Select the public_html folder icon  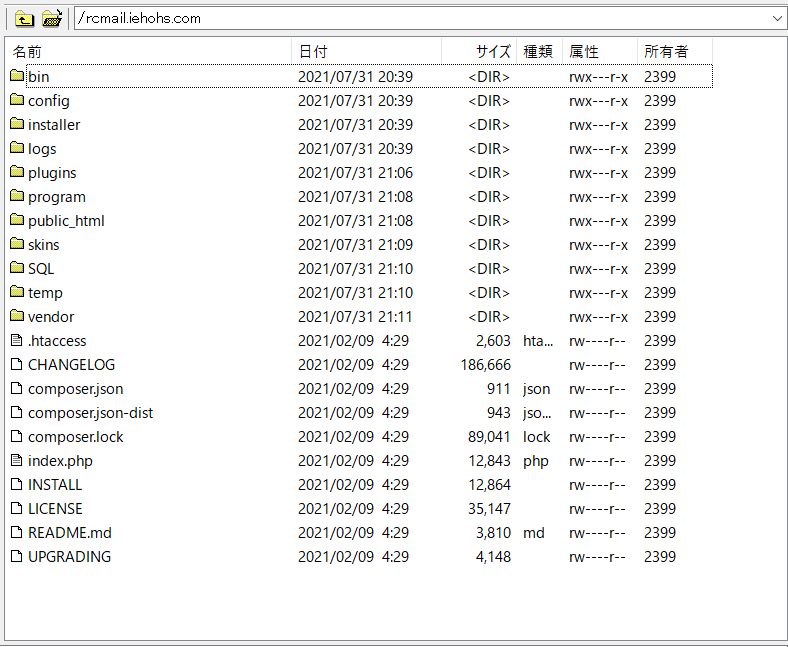pyautogui.click(x=17, y=220)
